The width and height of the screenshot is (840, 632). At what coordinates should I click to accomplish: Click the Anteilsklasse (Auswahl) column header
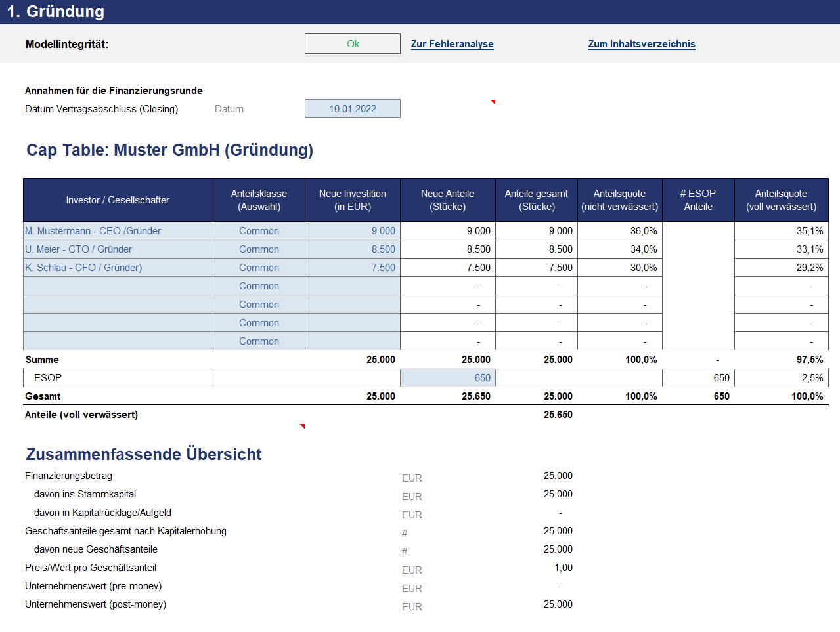[x=259, y=200]
